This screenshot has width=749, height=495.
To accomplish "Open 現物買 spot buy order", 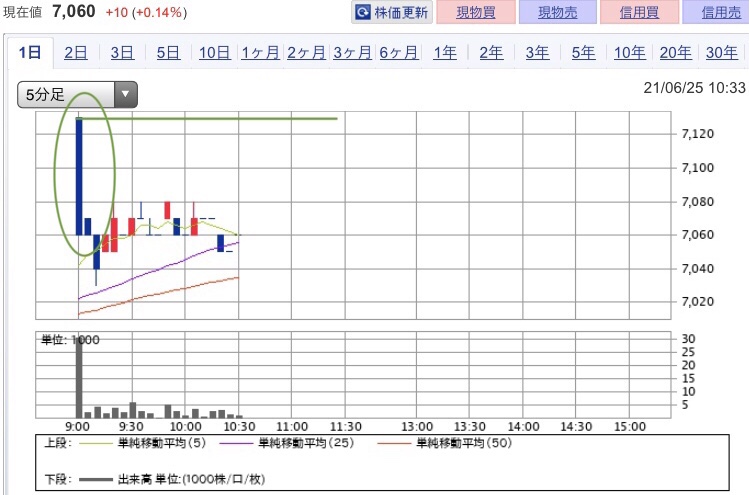I will click(476, 12).
